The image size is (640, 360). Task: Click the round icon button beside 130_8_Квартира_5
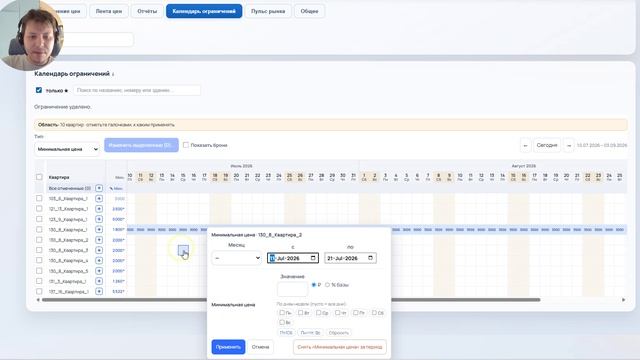point(99,271)
